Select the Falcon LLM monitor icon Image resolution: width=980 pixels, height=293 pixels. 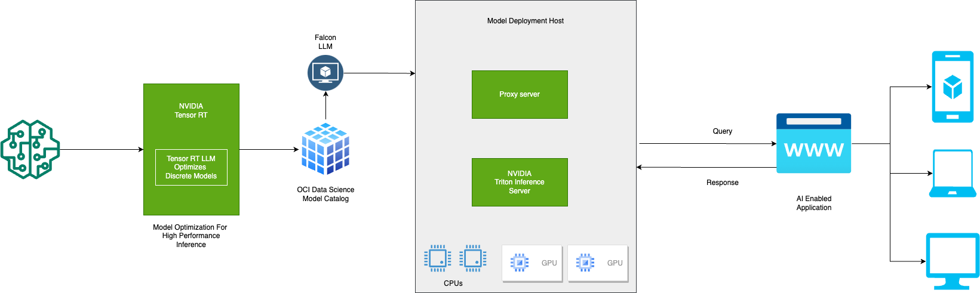click(x=325, y=73)
